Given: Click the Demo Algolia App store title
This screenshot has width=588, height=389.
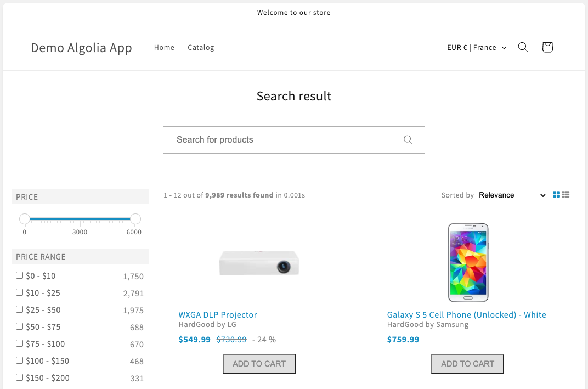Looking at the screenshot, I should click(x=81, y=48).
